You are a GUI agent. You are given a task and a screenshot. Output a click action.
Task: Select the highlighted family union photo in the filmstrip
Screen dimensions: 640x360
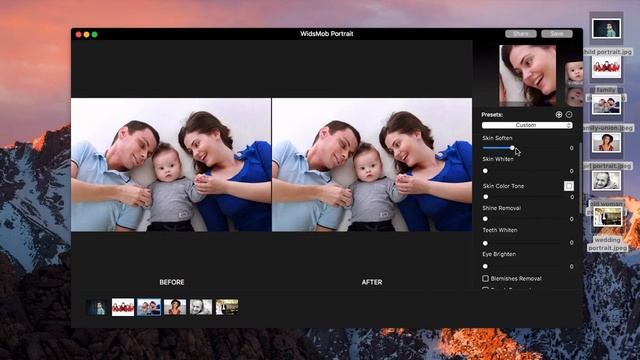(149, 307)
